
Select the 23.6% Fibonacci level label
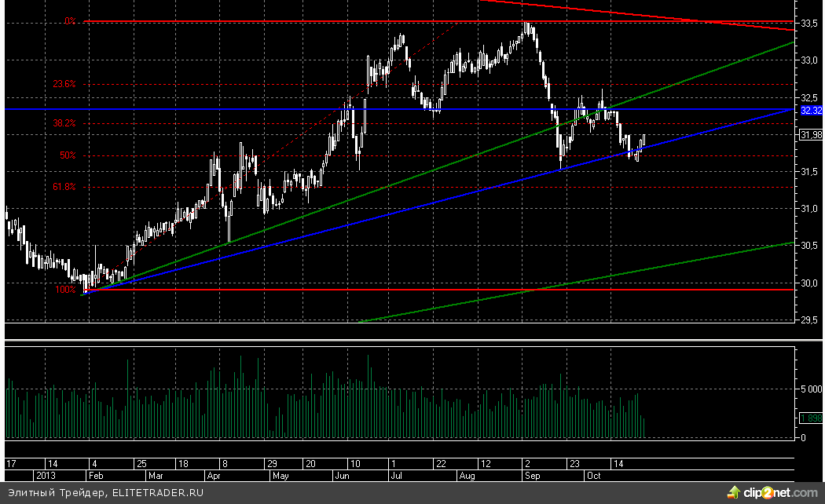pos(64,84)
